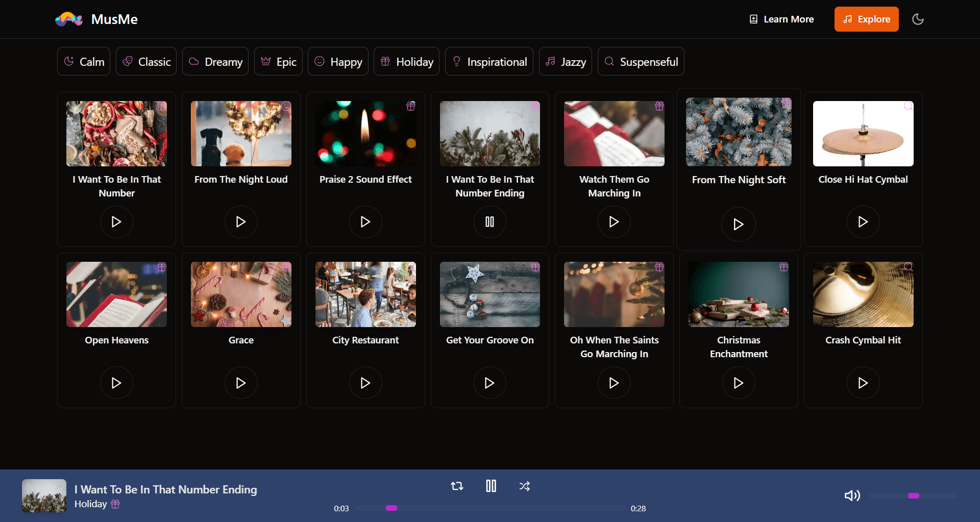980x522 pixels.
Task: Click the gift icon on Open Heavens card
Action: pyautogui.click(x=161, y=267)
